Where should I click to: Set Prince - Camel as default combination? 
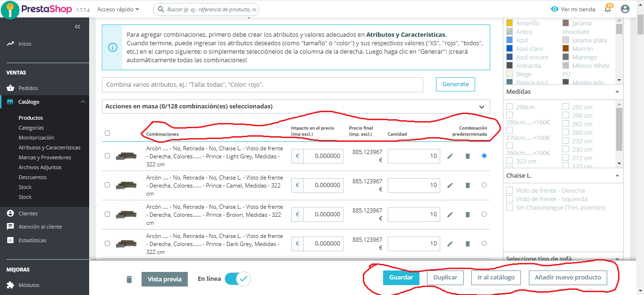484,185
